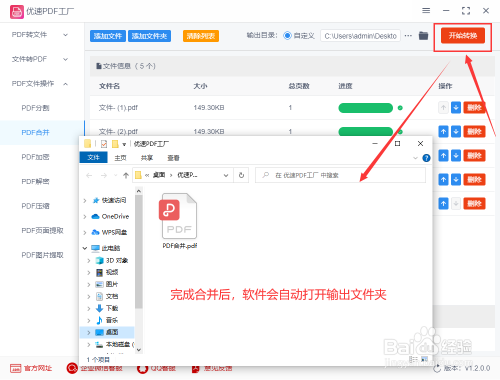Select PDF合并 in the sidebar
This screenshot has height=380, width=500.
(x=35, y=133)
